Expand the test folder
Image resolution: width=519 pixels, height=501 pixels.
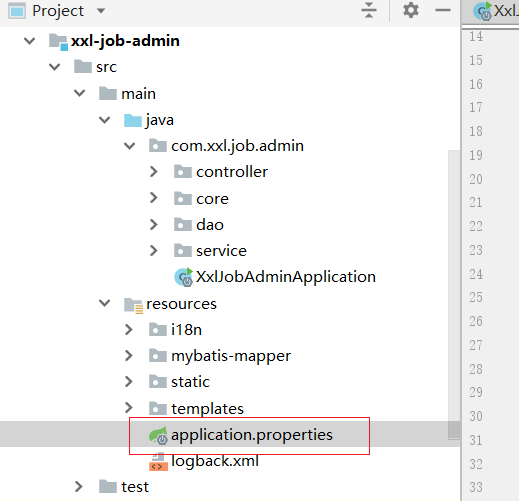(78, 487)
